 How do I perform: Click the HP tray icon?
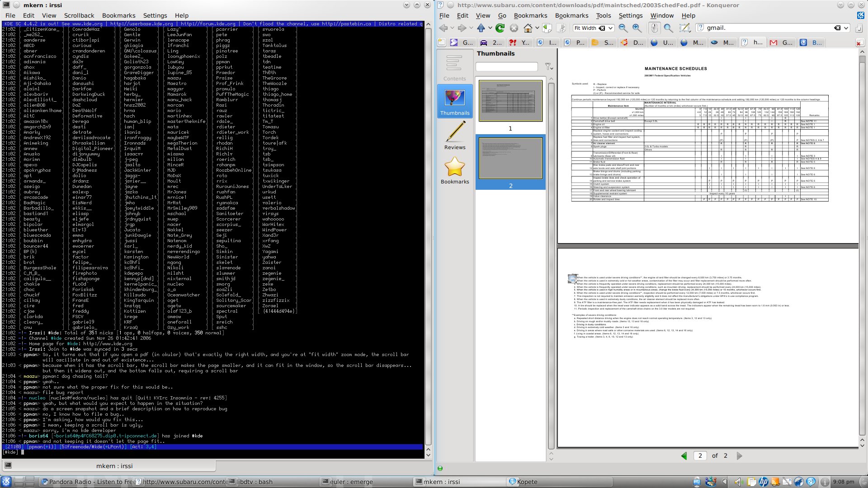pyautogui.click(x=764, y=482)
